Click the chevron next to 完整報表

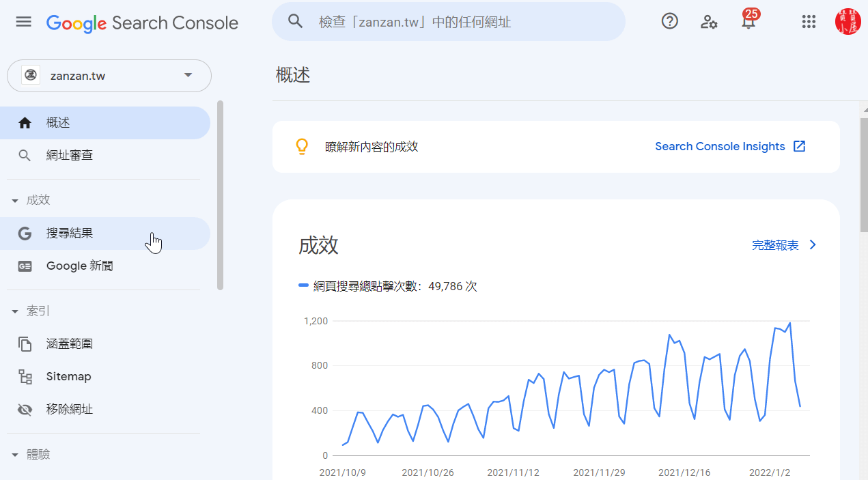[x=813, y=245]
